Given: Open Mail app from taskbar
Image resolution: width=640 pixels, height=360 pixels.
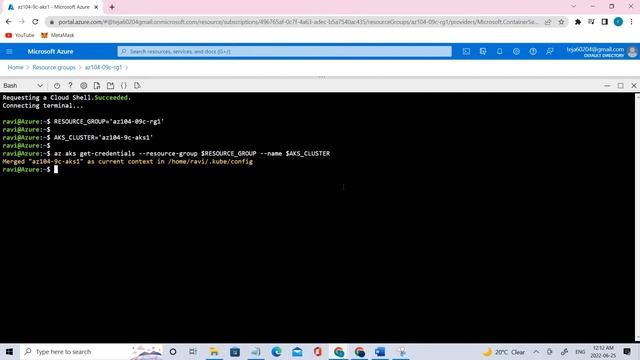Looking at the screenshot, I should (297, 352).
